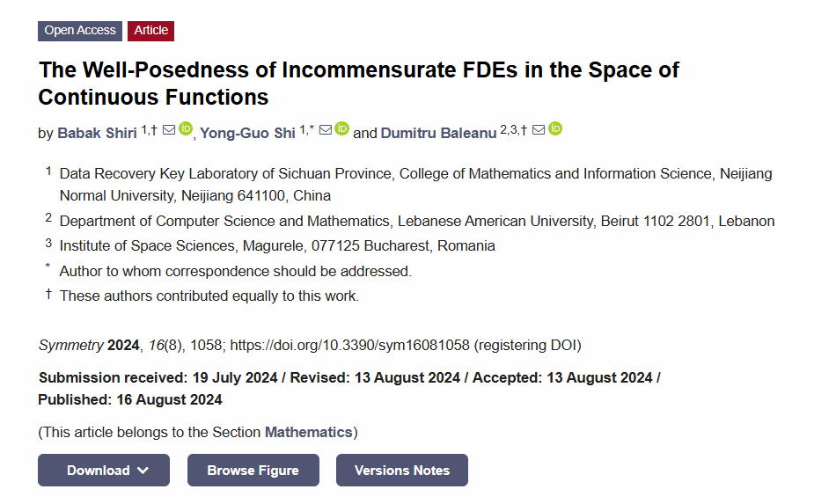The width and height of the screenshot is (829, 504).
Task: Click Babak Shiri's email envelope icon
Action: 169,129
